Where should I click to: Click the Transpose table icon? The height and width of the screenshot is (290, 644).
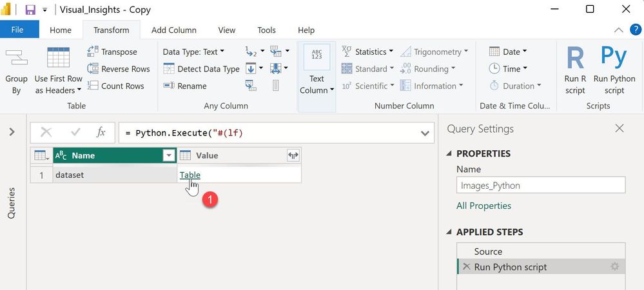coord(93,52)
